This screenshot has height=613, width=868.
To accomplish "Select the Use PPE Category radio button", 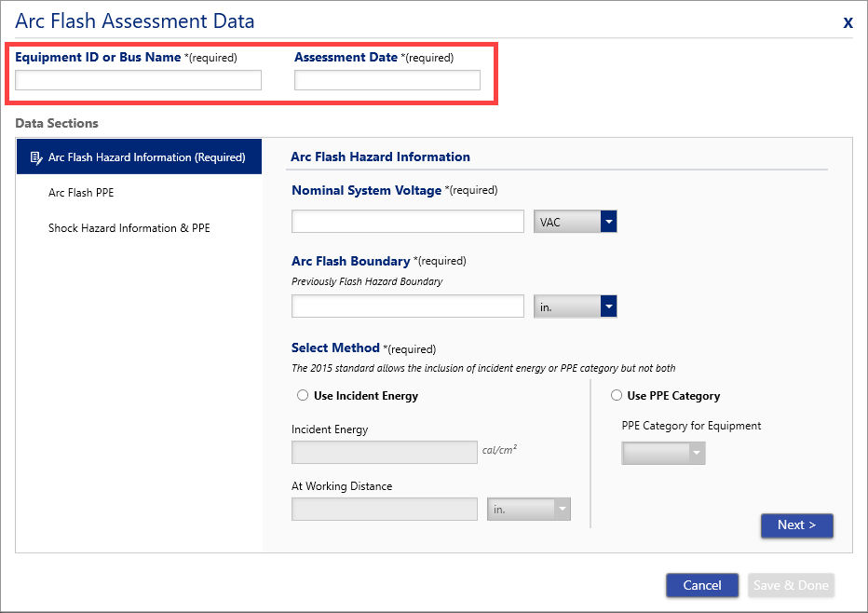I will click(x=617, y=395).
